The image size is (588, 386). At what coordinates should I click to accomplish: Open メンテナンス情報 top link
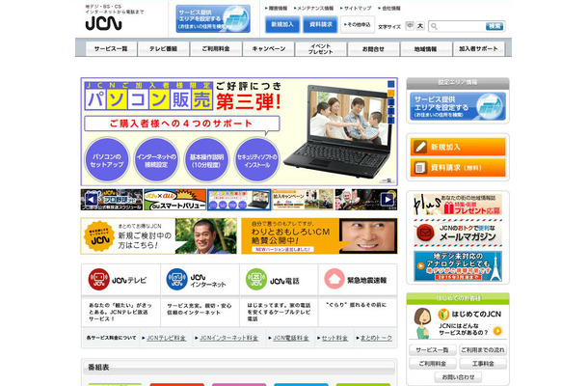(313, 8)
